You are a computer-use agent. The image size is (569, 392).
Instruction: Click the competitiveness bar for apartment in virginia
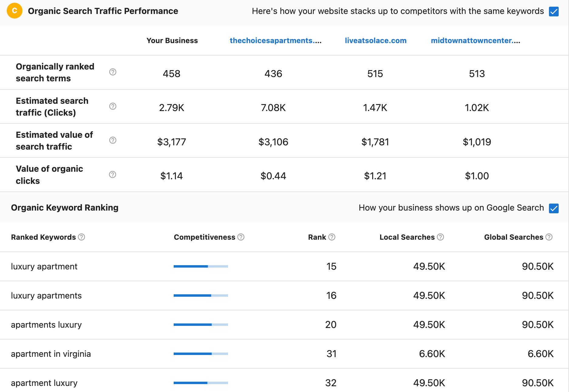coord(200,353)
